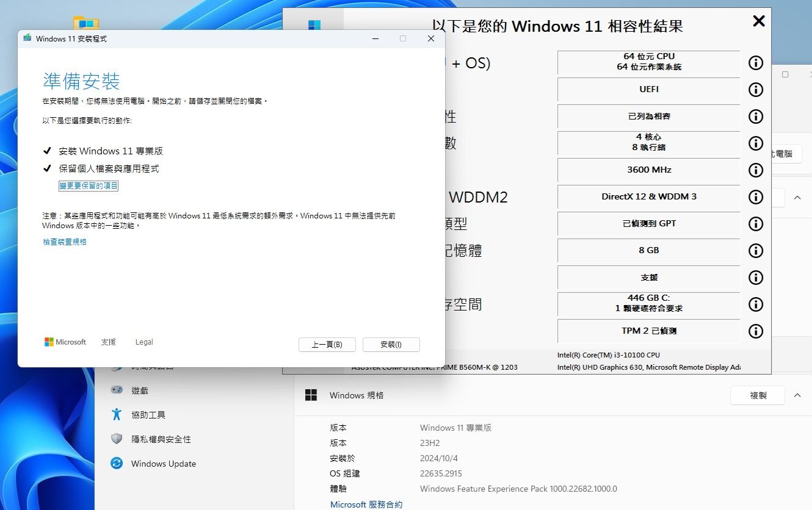
Task: Select Intel(R) Core(TM) i3-10100 CPU text
Action: 609,355
